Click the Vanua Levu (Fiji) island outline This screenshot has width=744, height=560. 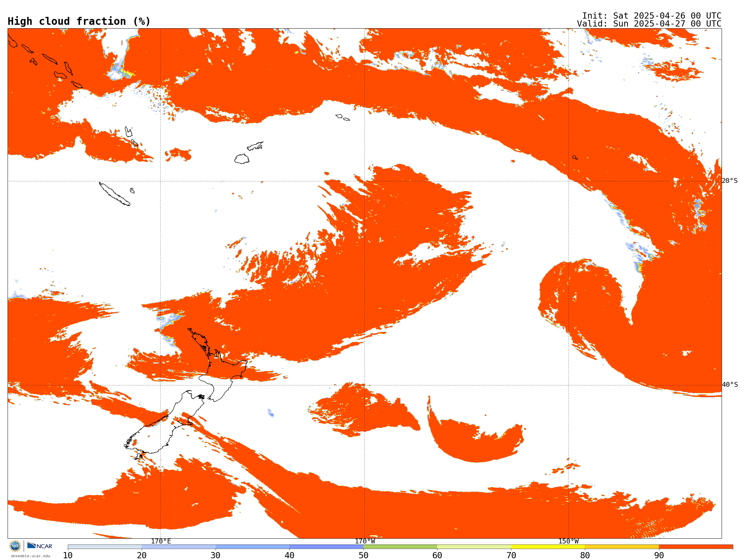pos(255,146)
